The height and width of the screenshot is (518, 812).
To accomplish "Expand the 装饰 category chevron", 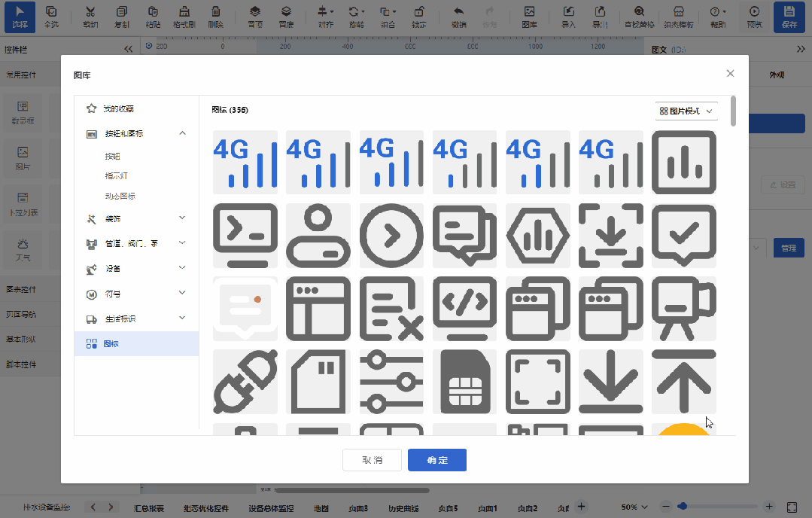I will tap(182, 218).
